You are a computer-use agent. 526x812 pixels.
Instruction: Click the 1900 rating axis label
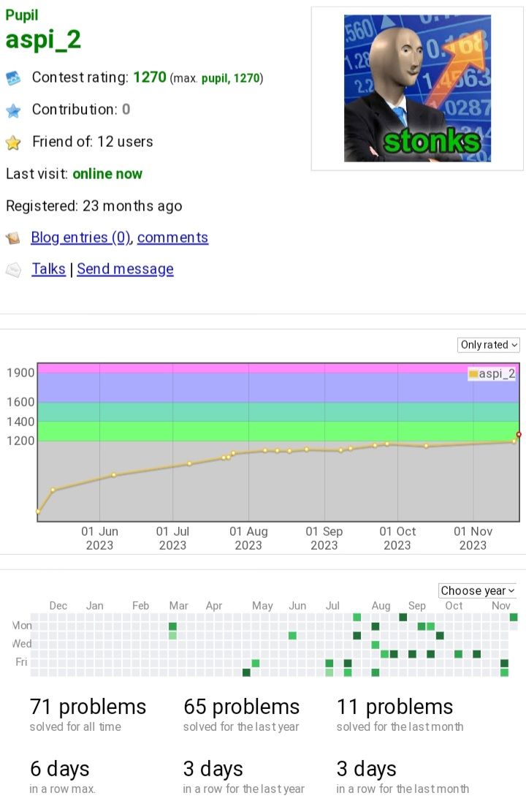[20, 373]
